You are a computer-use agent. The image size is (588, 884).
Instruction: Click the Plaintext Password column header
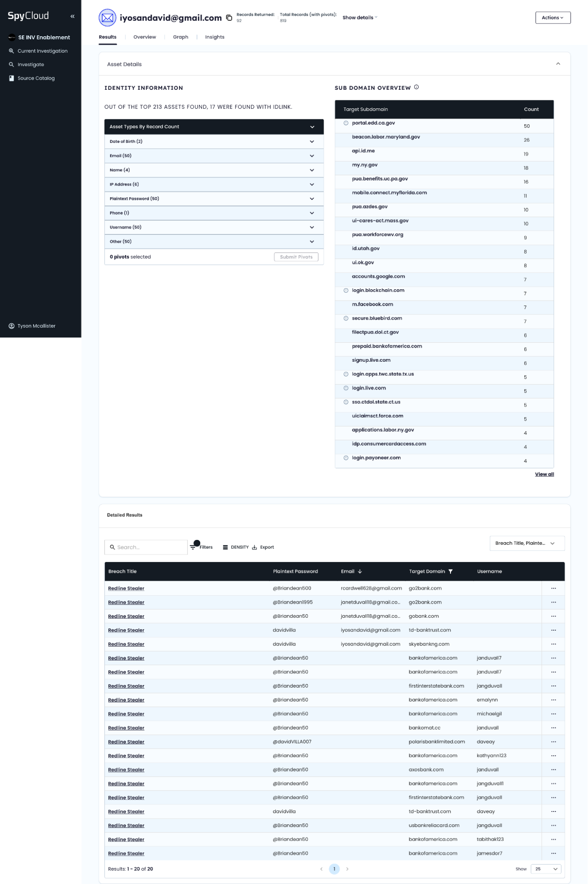[295, 571]
